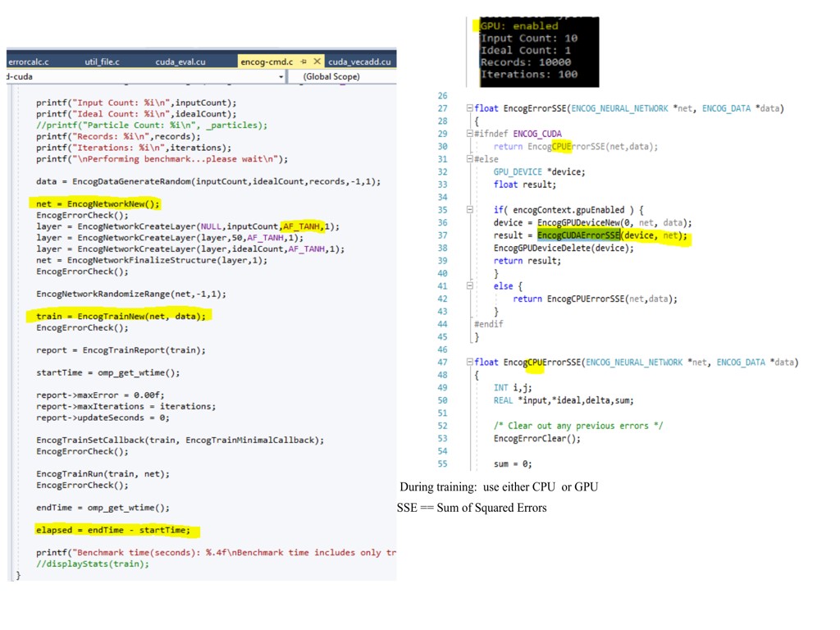Collapse the #else block at line 31
Viewport: 840px width, 630px height.
click(469, 159)
